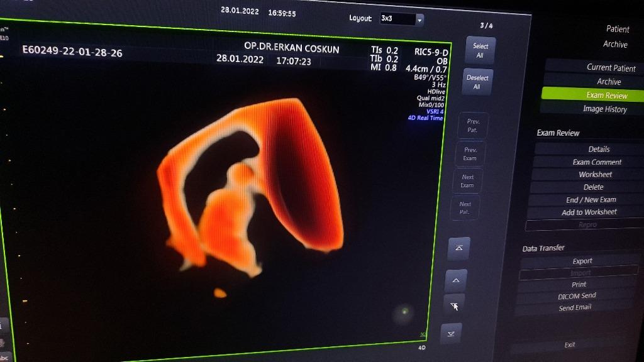Jump to last page arrow icon
The height and width of the screenshot is (362, 644).
point(450,334)
